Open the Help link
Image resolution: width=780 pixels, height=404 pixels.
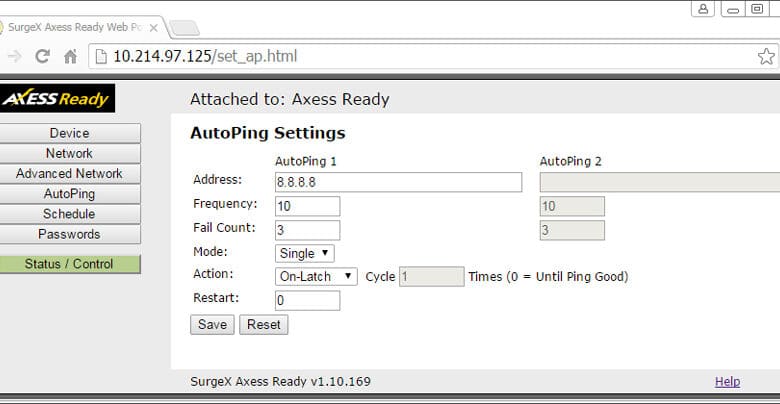pyautogui.click(x=727, y=382)
